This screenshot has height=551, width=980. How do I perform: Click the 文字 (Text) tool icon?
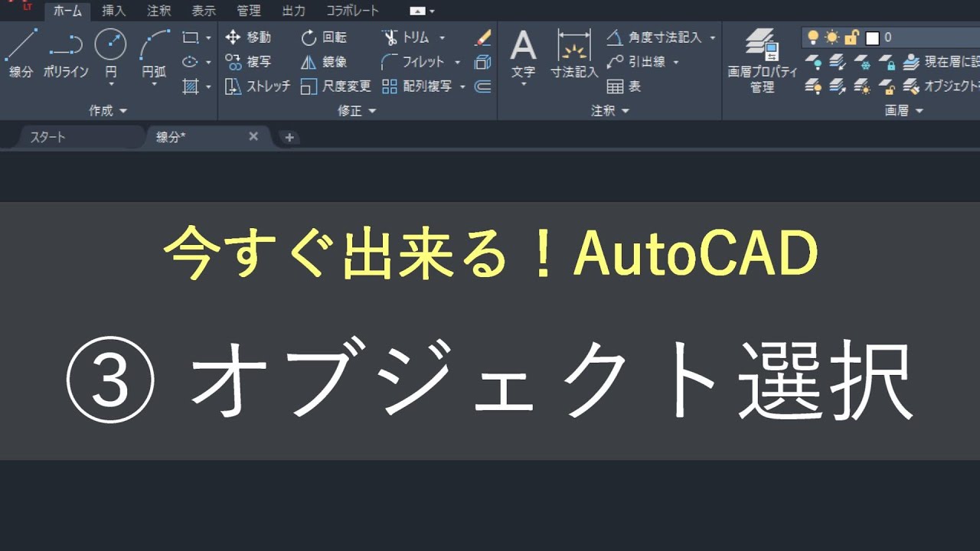pyautogui.click(x=524, y=46)
